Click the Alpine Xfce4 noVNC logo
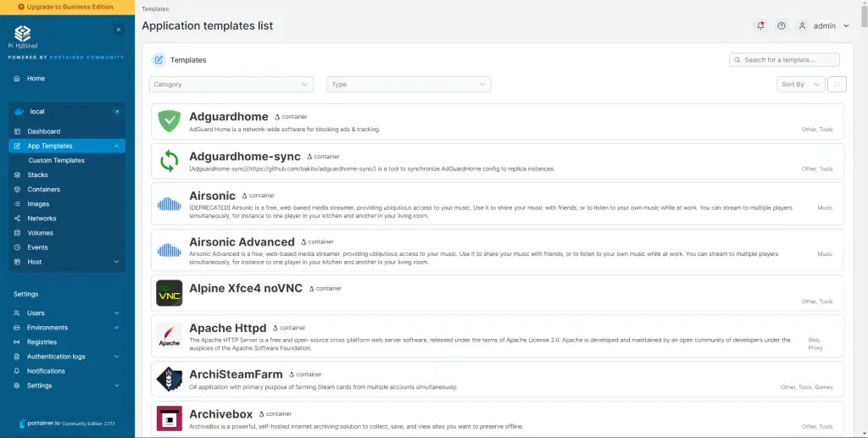 170,293
